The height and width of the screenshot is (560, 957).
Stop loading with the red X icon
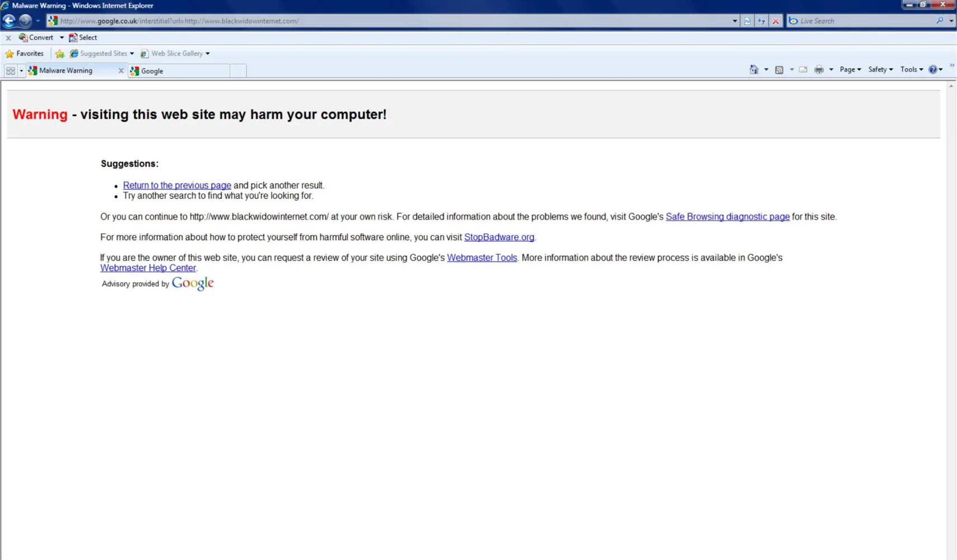[776, 21]
